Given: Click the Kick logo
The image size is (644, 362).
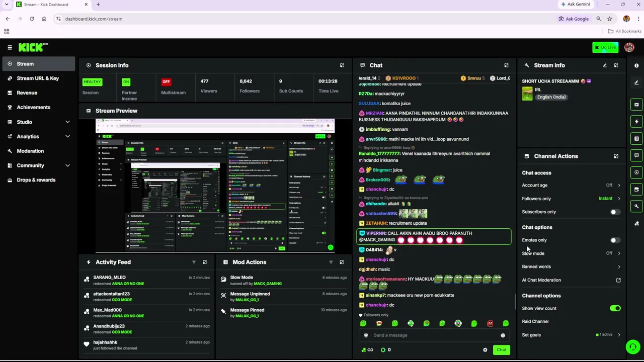Looking at the screenshot, I should coord(33,47).
